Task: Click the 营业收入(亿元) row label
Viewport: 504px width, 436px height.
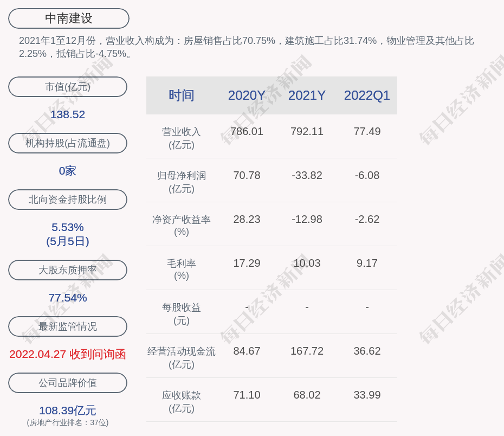Action: (x=182, y=138)
